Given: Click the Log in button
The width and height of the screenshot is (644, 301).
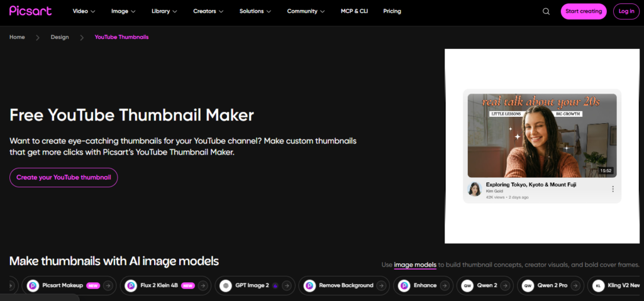Looking at the screenshot, I should [626, 11].
